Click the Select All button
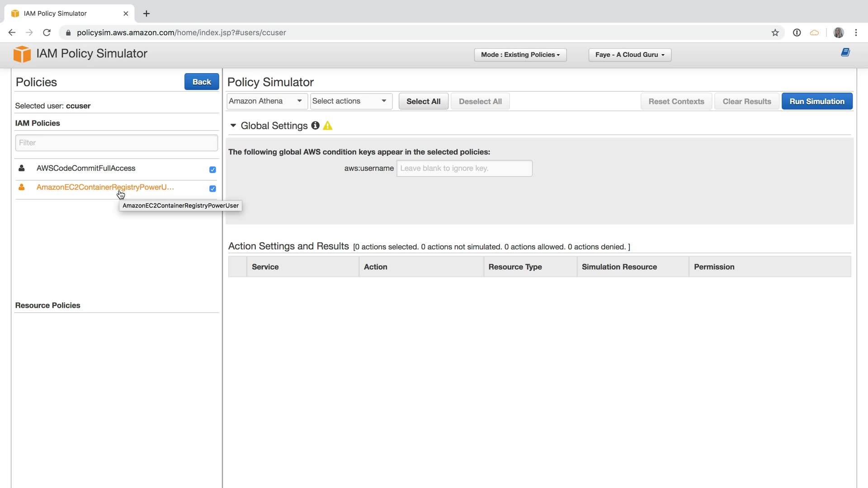 (423, 101)
